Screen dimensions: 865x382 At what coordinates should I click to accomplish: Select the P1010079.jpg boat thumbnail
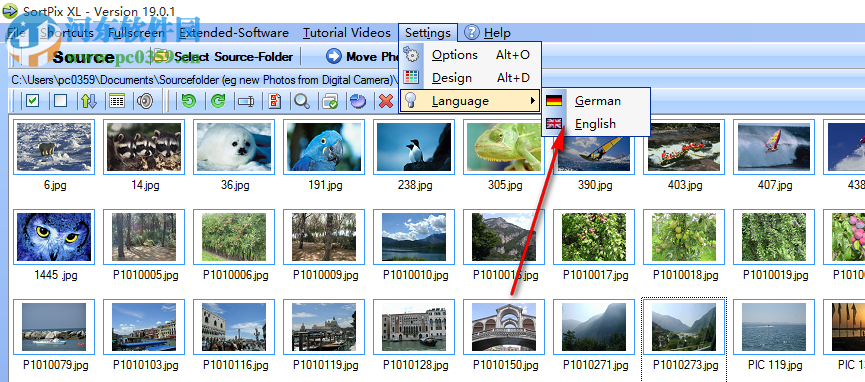[x=54, y=327]
